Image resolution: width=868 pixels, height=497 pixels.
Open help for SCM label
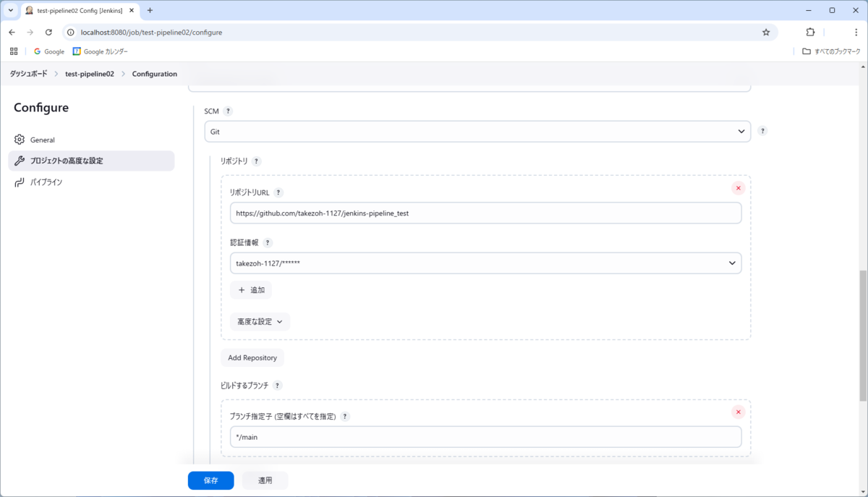tap(228, 111)
